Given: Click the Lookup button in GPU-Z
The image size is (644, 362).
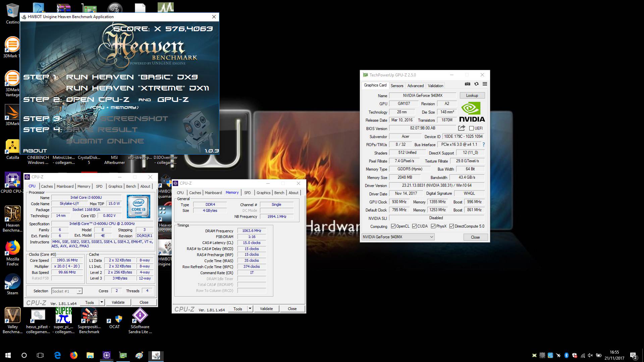Looking at the screenshot, I should pos(472,96).
